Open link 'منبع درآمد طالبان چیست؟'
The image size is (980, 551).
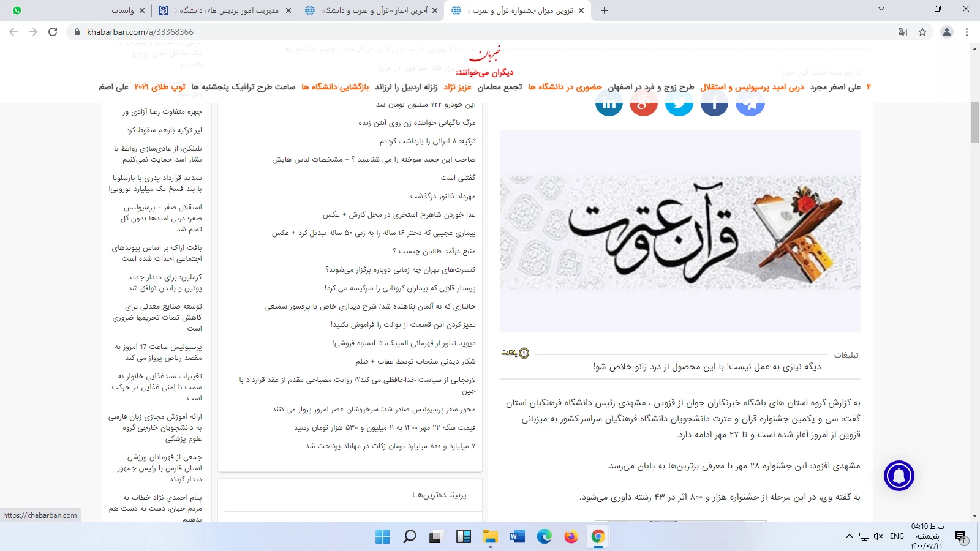[x=434, y=251]
